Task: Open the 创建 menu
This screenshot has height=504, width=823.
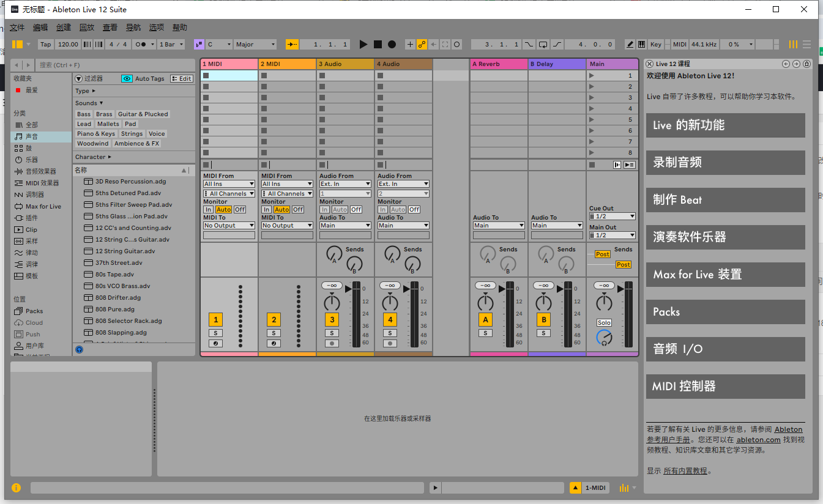Action: click(64, 28)
